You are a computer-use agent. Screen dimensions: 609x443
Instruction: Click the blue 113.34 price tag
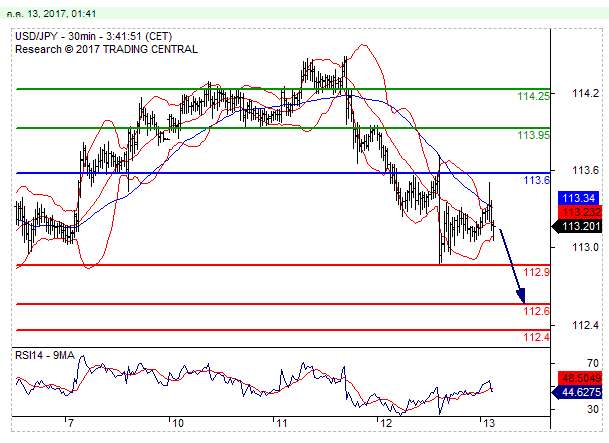coord(579,198)
